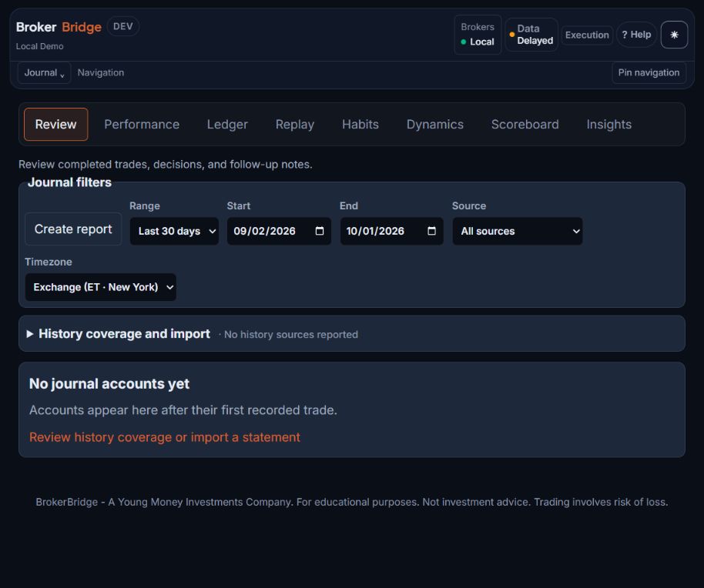The height and width of the screenshot is (588, 704).
Task: Click the Start date field 09/02/2026
Action: [279, 231]
